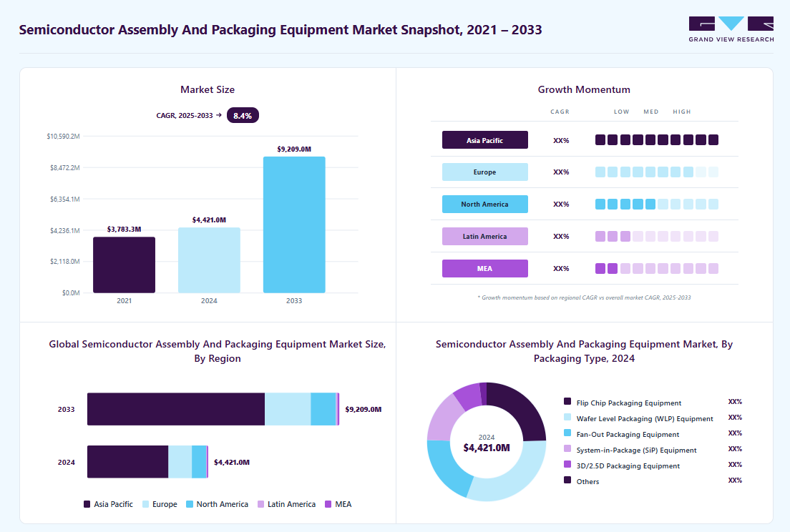This screenshot has height=532, width=790.
Task: Click the Asia Pacific region button
Action: [x=485, y=140]
